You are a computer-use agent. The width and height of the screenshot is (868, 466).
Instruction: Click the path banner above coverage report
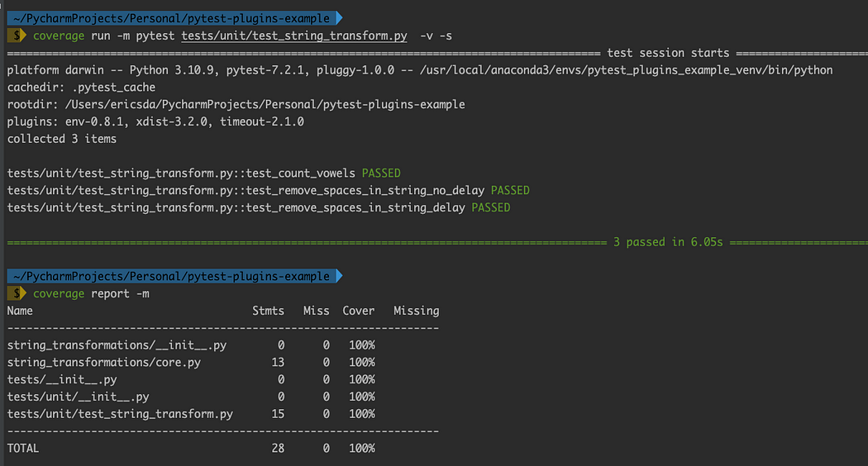[175, 276]
